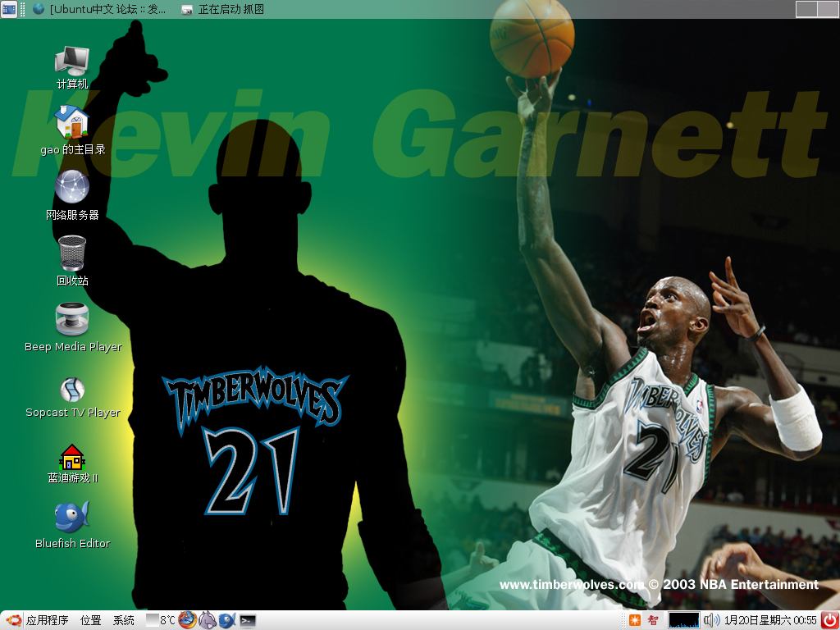Open the 系统 (System) menu

tap(123, 620)
